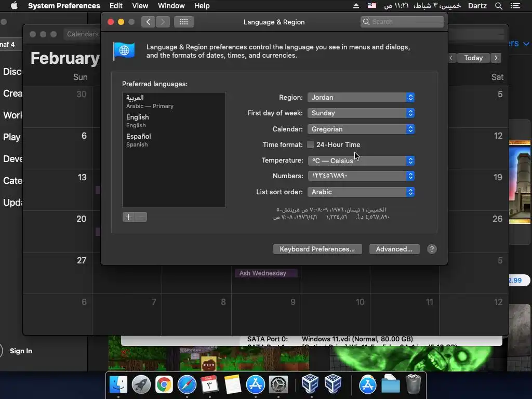Click Today button in Calendar window

pyautogui.click(x=473, y=58)
